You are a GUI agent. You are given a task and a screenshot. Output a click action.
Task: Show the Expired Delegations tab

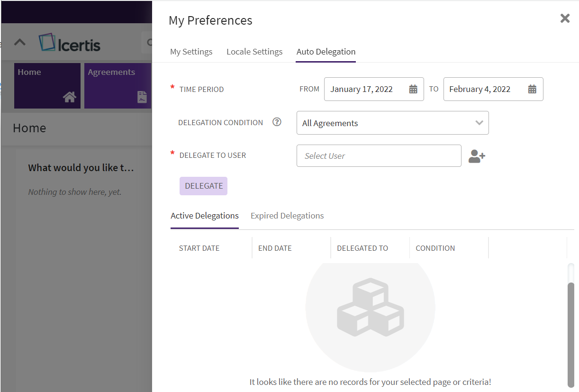point(287,216)
